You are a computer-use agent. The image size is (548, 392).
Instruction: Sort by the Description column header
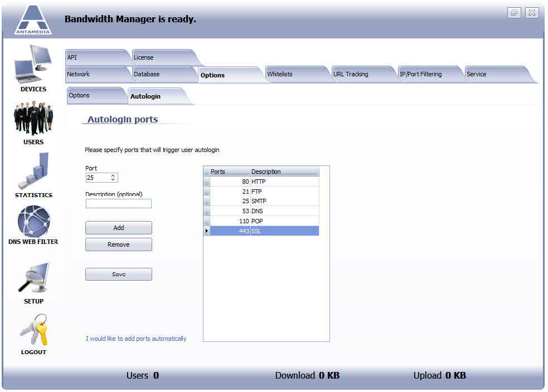pyautogui.click(x=284, y=171)
